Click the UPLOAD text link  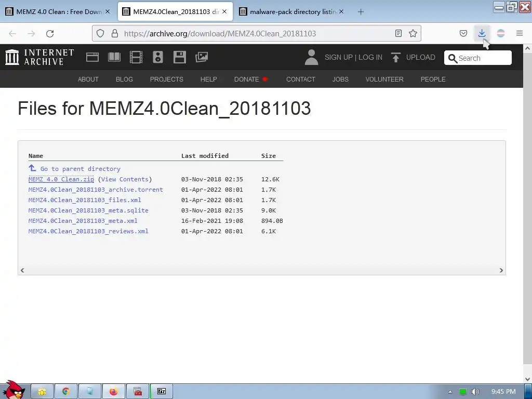pos(421,57)
